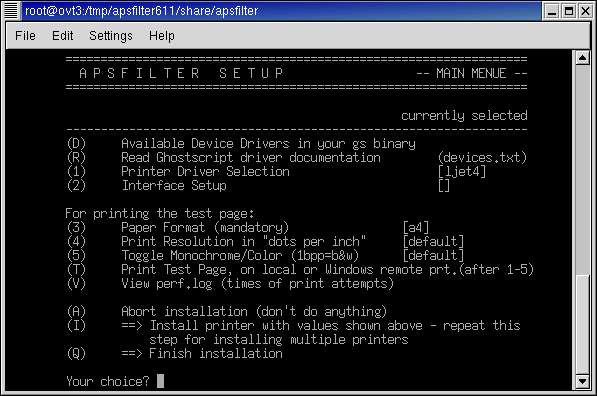Click 'Printer Driver Selection' menu line
The width and height of the screenshot is (597, 396).
pyautogui.click(x=205, y=171)
